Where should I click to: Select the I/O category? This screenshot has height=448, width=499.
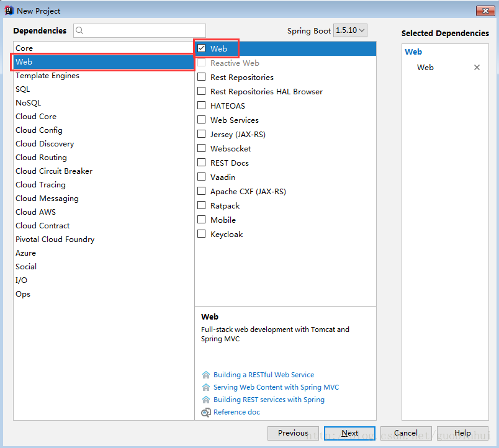click(104, 280)
